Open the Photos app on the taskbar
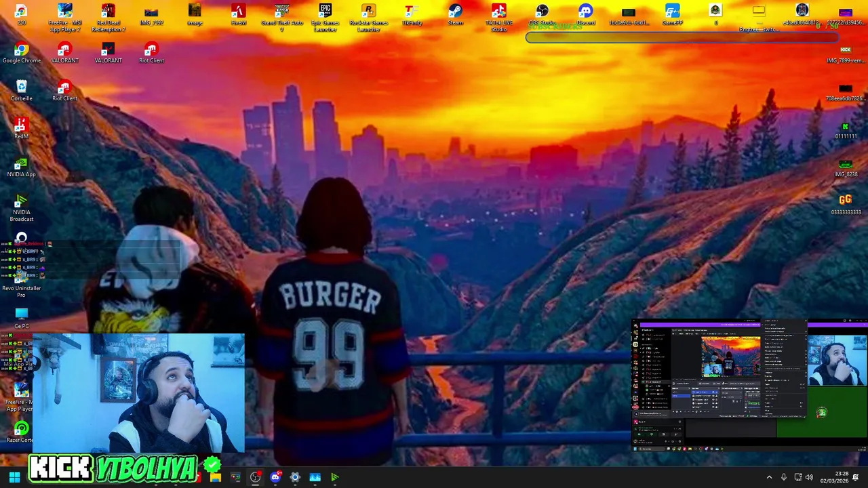The width and height of the screenshot is (868, 488). click(x=315, y=477)
